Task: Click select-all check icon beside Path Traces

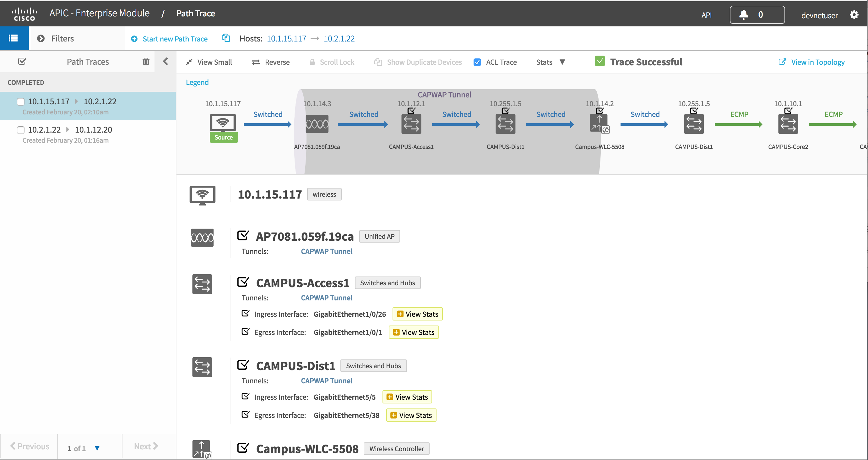Action: [22, 61]
